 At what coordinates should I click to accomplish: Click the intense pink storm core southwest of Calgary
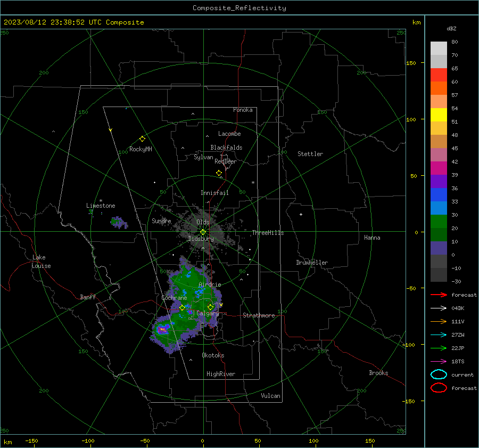point(162,329)
